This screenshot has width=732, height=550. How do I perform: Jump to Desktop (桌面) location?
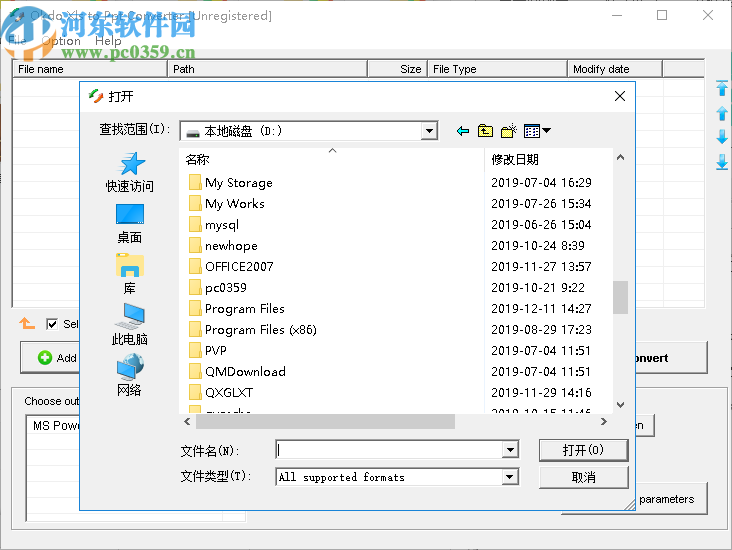130,224
